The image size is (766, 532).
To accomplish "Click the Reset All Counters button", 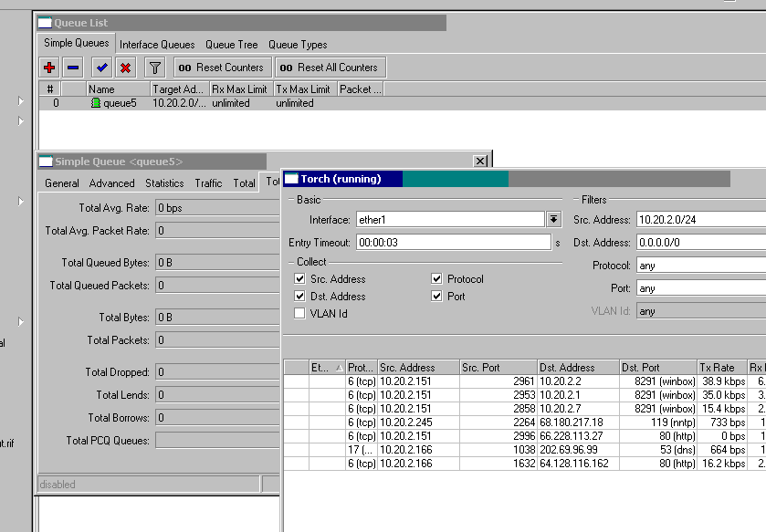I will point(331,68).
